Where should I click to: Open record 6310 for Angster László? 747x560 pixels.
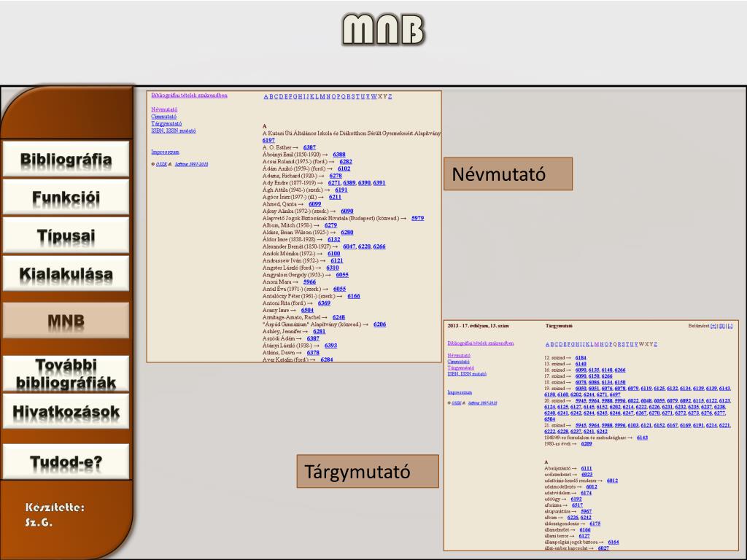coord(332,268)
